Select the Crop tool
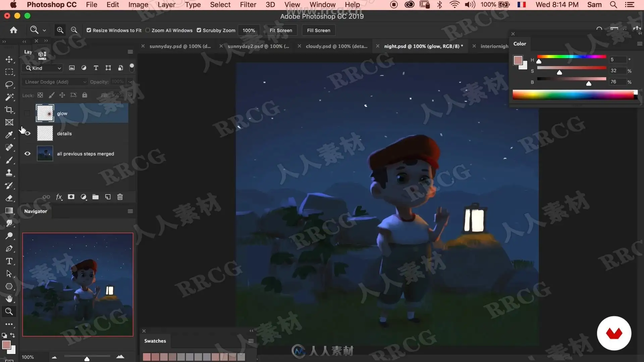Image resolution: width=644 pixels, height=362 pixels. point(9,110)
